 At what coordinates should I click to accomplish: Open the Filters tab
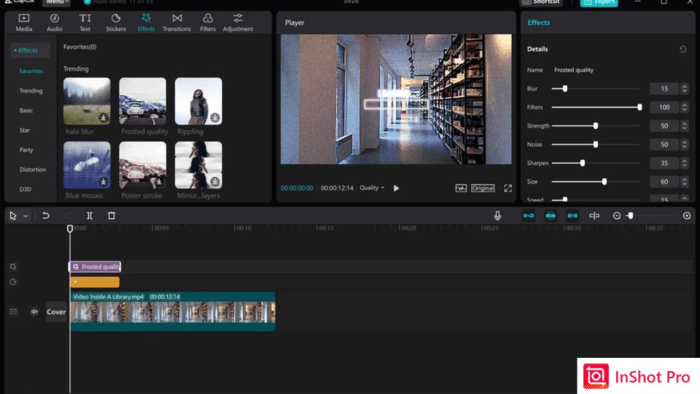(x=208, y=22)
